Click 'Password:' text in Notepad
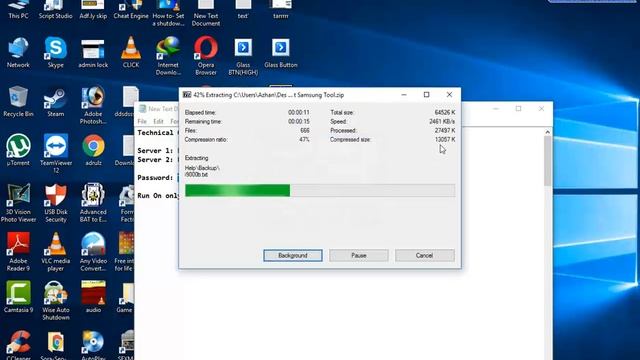 click(x=155, y=178)
